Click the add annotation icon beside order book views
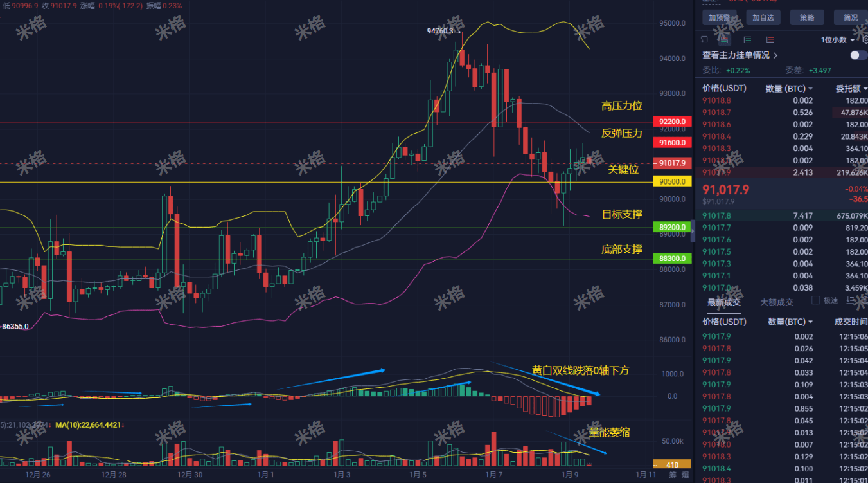Screen dimensions: 868x483 click(x=704, y=39)
